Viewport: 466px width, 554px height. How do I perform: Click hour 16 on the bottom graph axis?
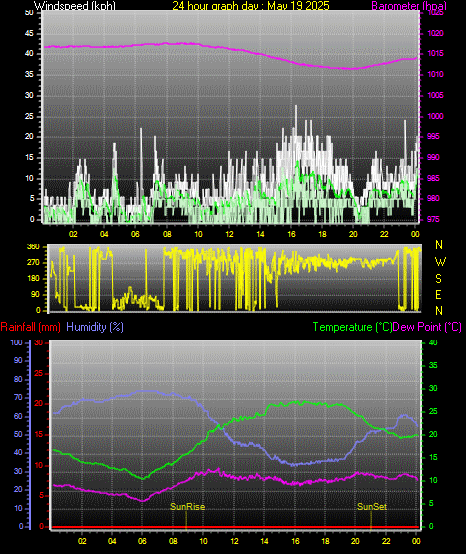click(x=295, y=541)
